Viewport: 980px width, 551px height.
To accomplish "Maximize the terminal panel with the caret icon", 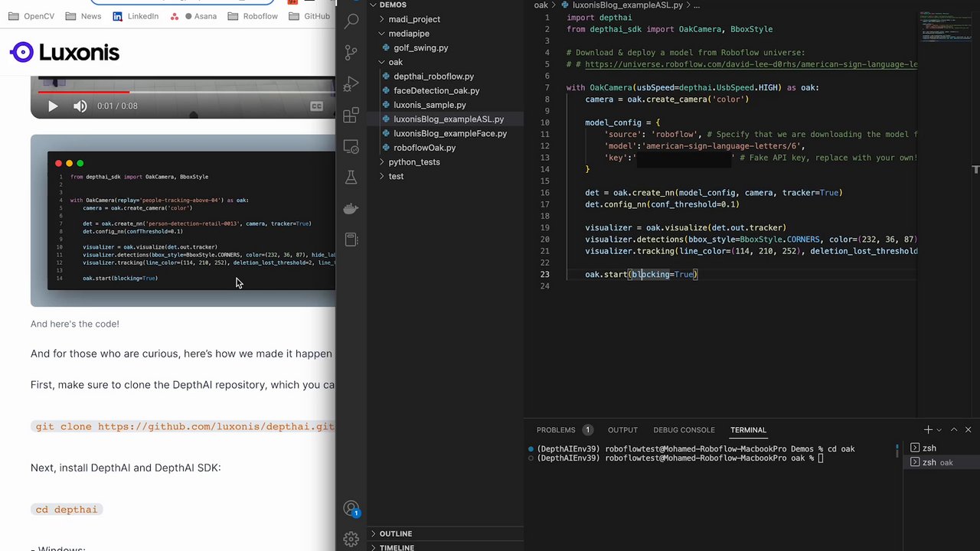I will click(954, 430).
